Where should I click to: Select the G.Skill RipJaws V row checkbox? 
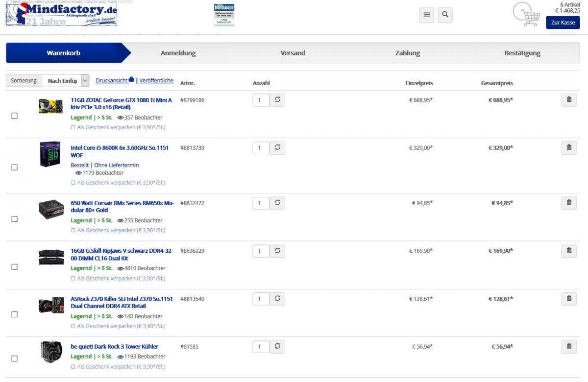pyautogui.click(x=14, y=267)
